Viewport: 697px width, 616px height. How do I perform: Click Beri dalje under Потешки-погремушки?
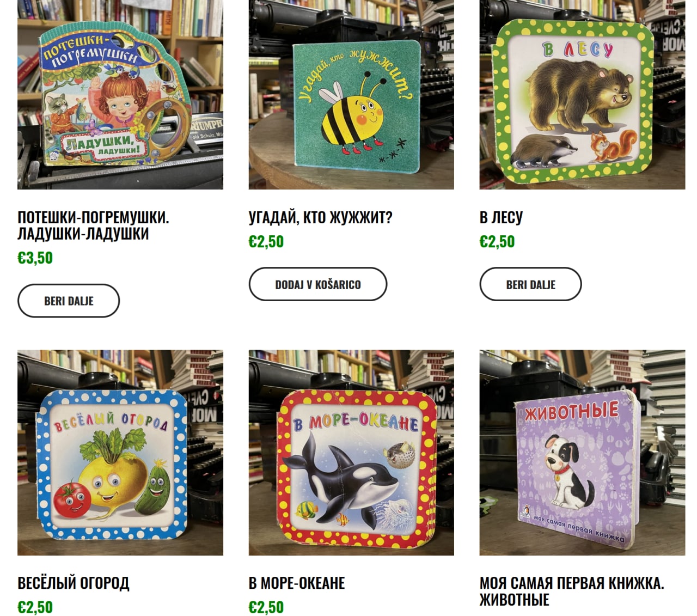point(69,301)
